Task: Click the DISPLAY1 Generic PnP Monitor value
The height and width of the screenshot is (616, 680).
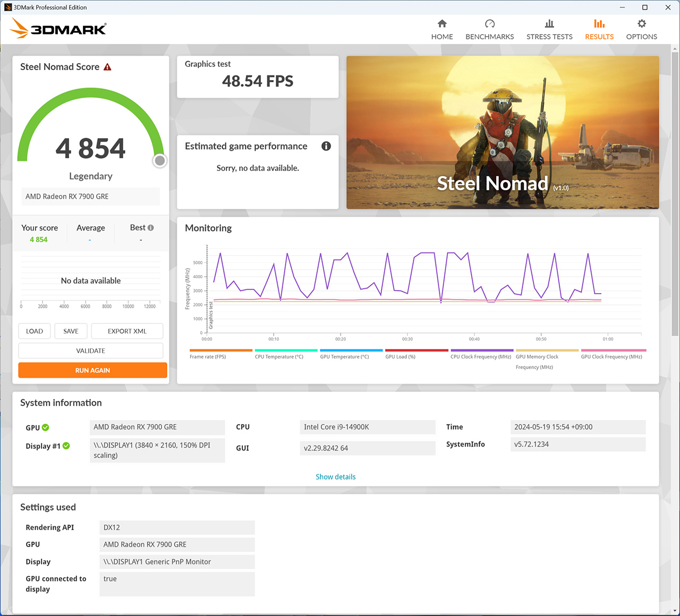Action: pyautogui.click(x=177, y=562)
